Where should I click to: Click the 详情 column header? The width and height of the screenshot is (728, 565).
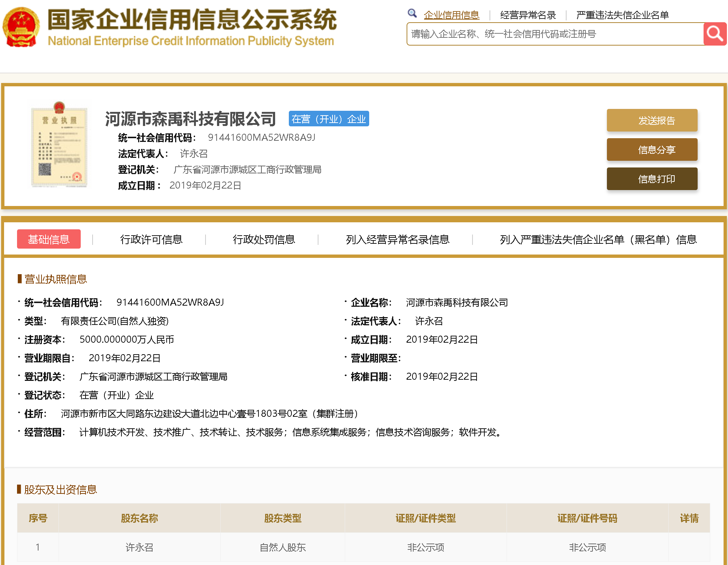(x=689, y=518)
